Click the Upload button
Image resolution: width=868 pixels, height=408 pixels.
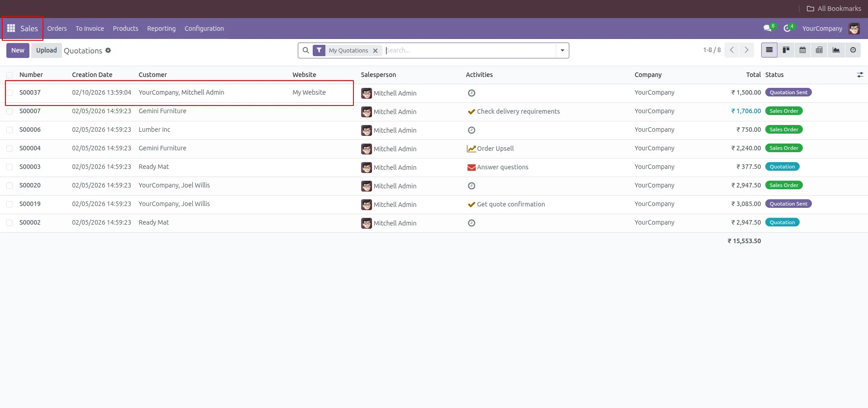(x=47, y=50)
